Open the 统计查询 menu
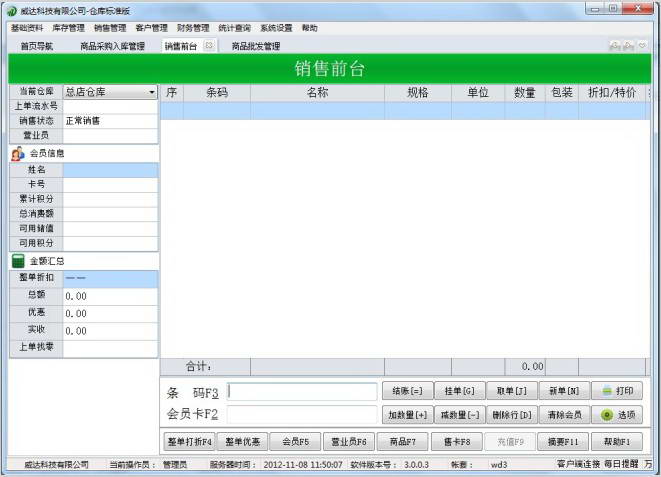 pyautogui.click(x=234, y=28)
